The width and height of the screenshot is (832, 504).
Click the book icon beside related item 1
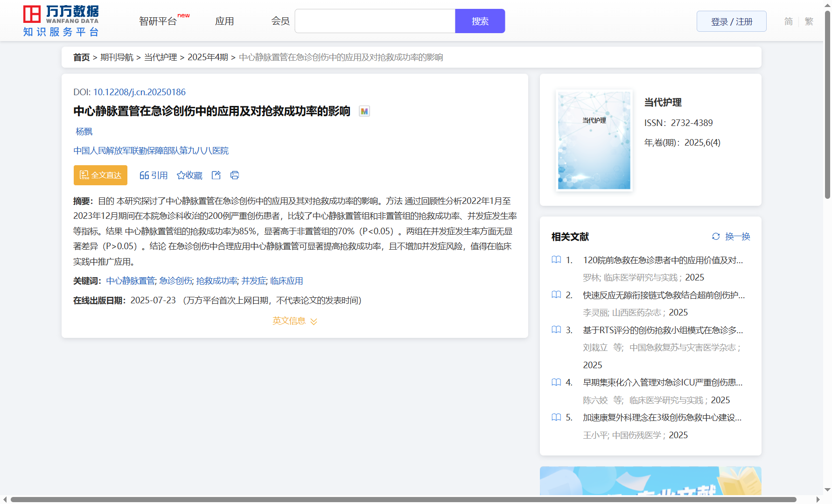tap(556, 260)
